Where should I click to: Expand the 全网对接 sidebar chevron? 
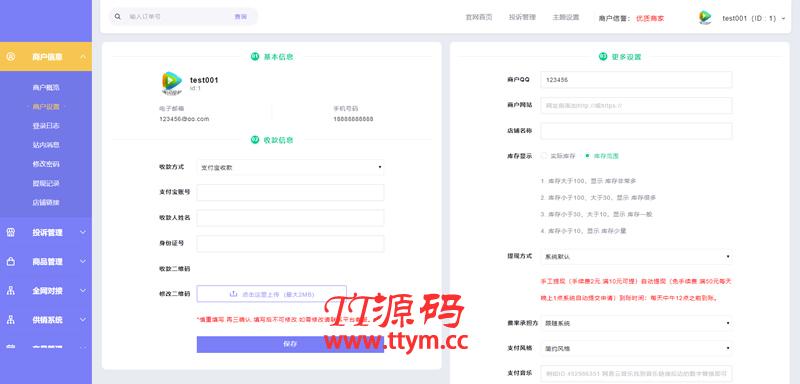point(83,291)
